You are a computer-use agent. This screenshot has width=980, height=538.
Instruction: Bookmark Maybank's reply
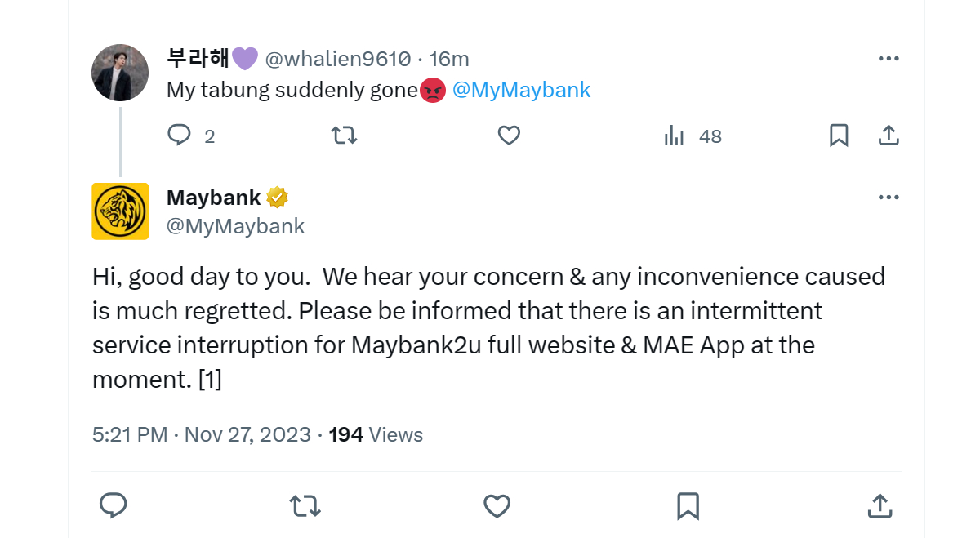point(687,506)
